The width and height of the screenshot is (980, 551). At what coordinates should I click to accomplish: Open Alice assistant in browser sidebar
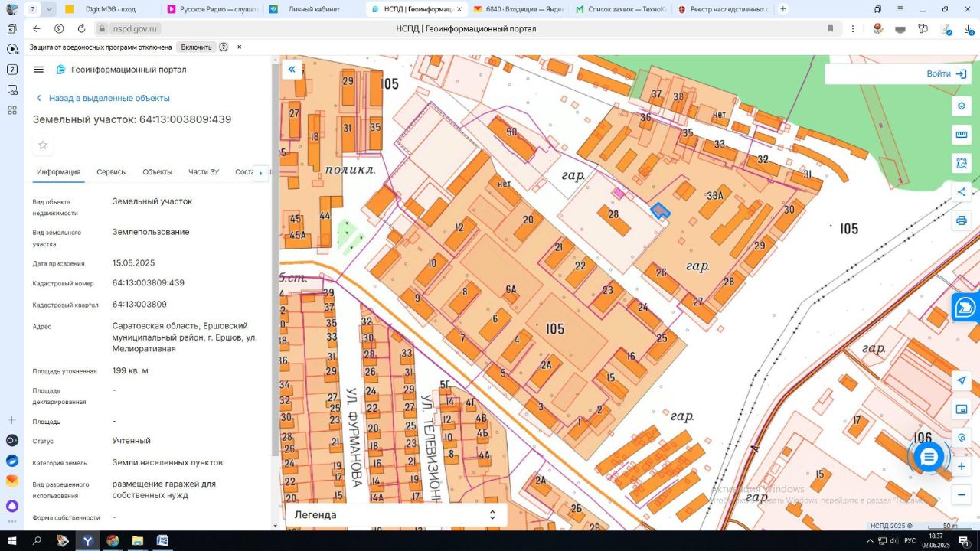coord(12,506)
